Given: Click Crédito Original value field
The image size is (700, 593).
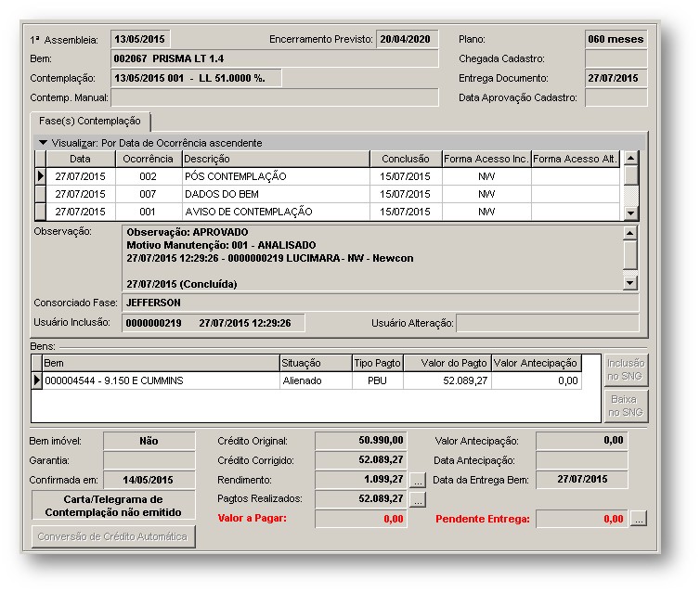Looking at the screenshot, I should point(361,441).
